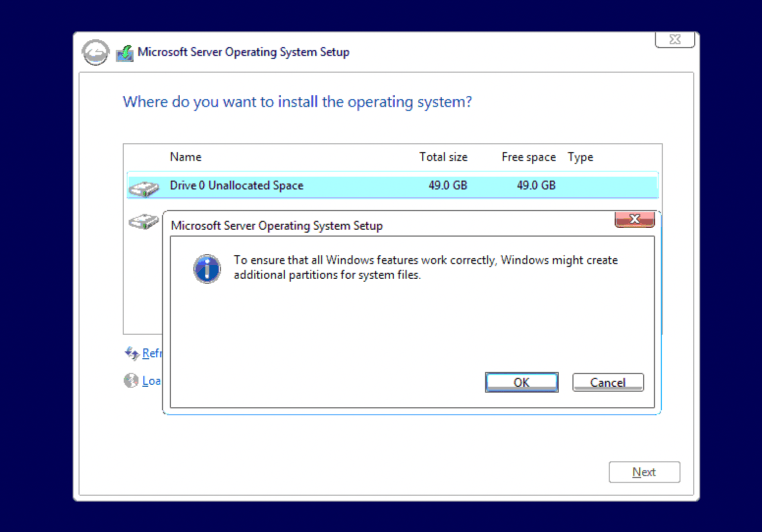Go back with the round arrow button
Image resolution: width=762 pixels, height=532 pixels.
[95, 52]
